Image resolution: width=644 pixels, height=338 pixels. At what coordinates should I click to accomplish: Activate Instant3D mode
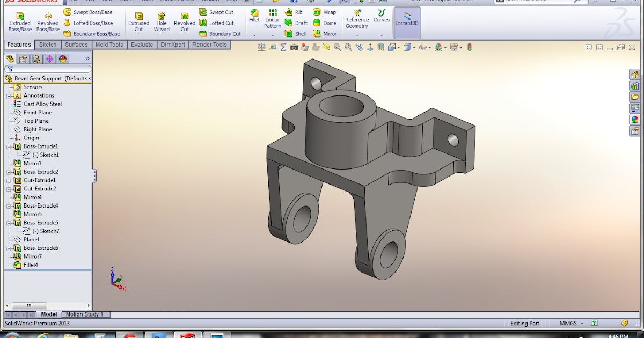[x=407, y=21]
